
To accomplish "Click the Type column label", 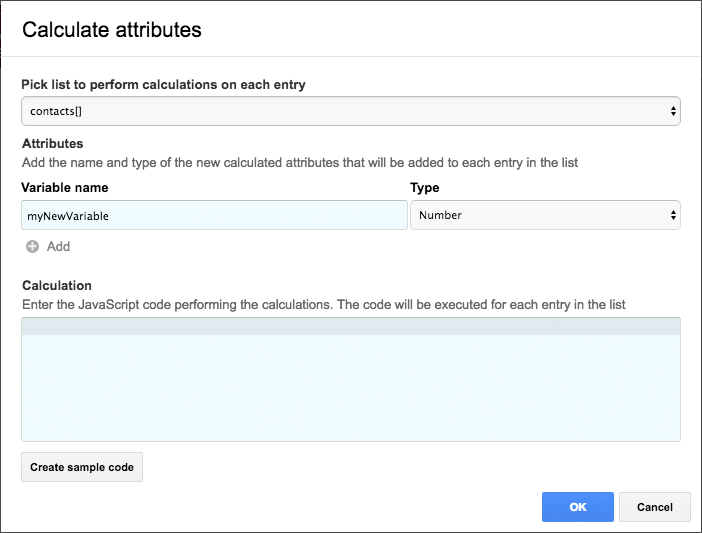I will pos(425,187).
